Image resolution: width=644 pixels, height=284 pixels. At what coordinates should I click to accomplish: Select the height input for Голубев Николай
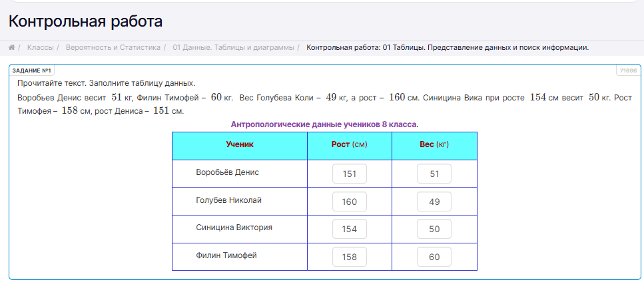coord(350,202)
